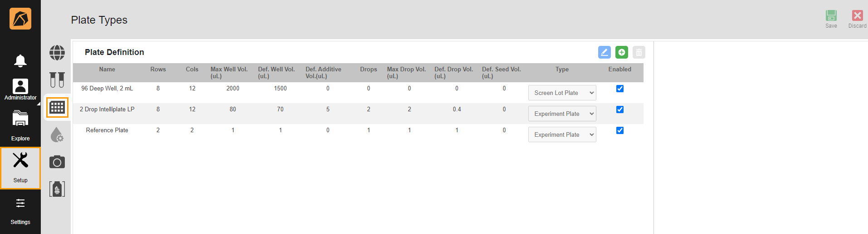Click the Def. Additive Vol. column header
Viewport: 868px width, 234px height.
(x=323, y=73)
